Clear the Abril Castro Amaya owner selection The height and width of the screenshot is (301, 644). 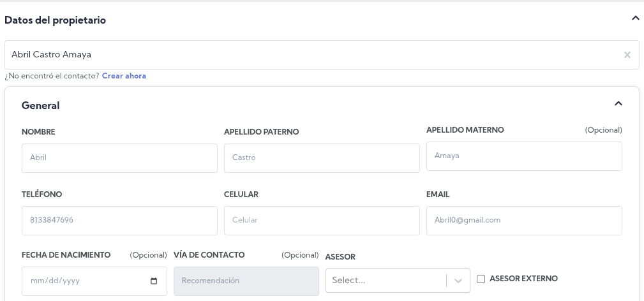click(627, 55)
